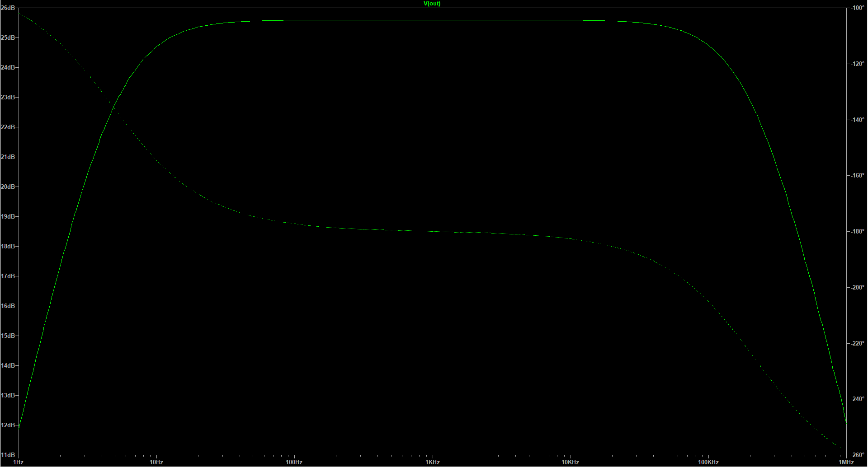
Task: Click the 25dB axis label
Action: coord(8,37)
